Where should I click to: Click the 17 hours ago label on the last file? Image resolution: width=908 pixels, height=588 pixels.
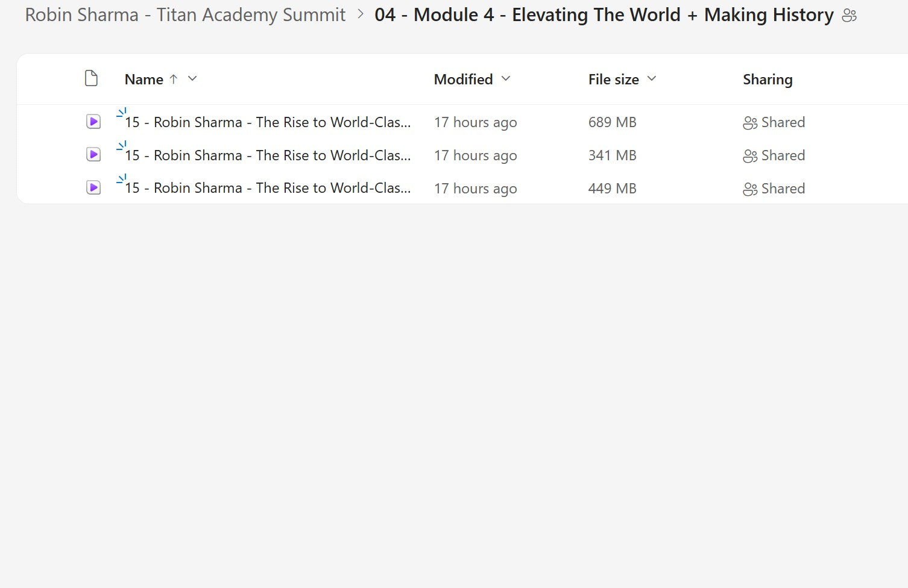[475, 188]
